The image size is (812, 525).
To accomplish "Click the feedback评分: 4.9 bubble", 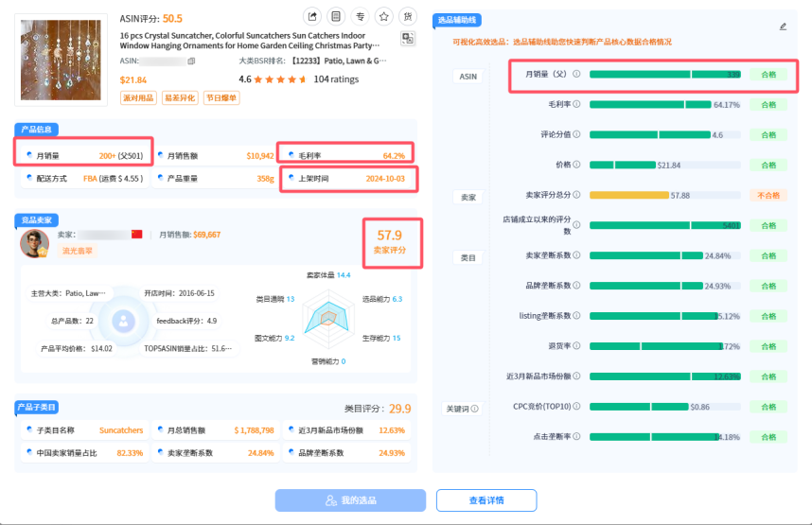I will point(186,321).
